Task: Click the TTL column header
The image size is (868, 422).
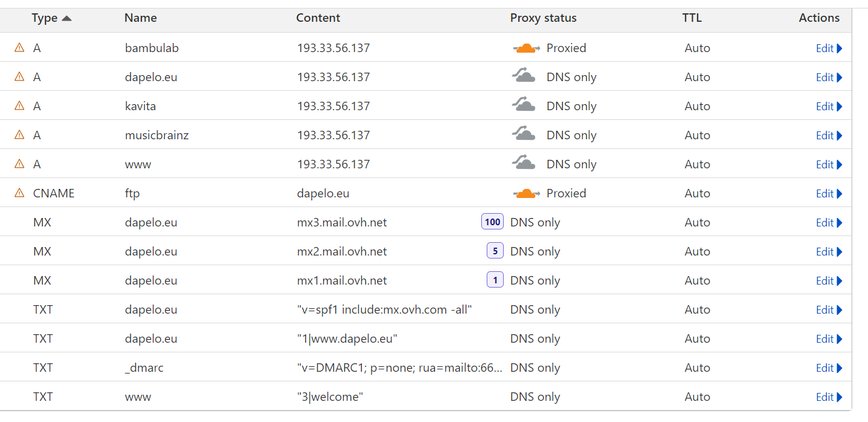Action: [692, 18]
